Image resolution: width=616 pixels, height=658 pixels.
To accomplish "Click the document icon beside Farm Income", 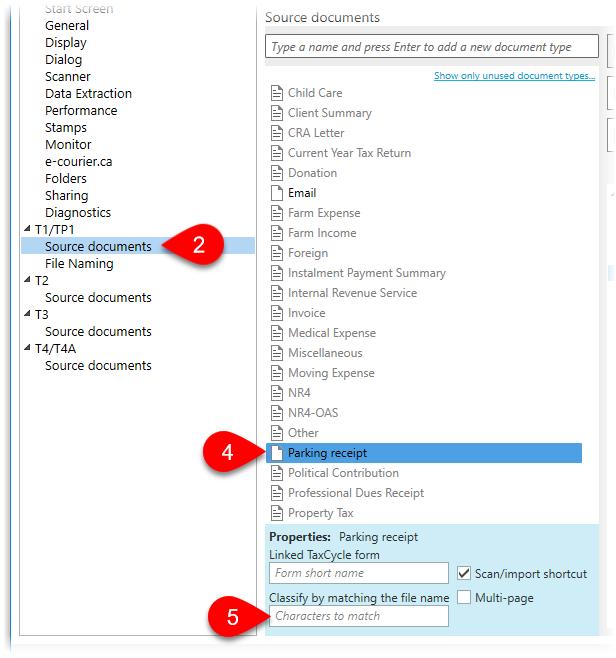I will click(x=277, y=233).
